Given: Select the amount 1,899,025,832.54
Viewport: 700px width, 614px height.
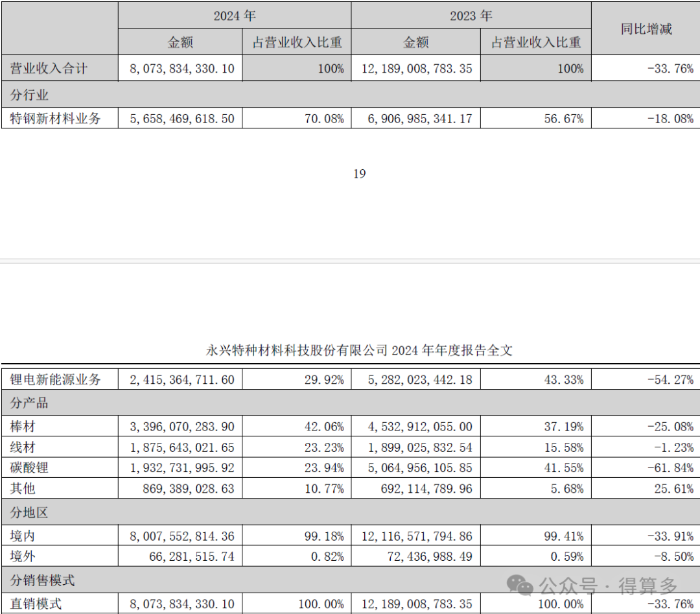Looking at the screenshot, I should pyautogui.click(x=419, y=447).
